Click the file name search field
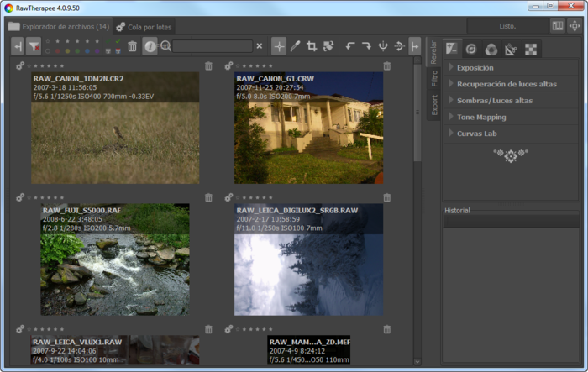Screen dimensions: 588x372 213,46
